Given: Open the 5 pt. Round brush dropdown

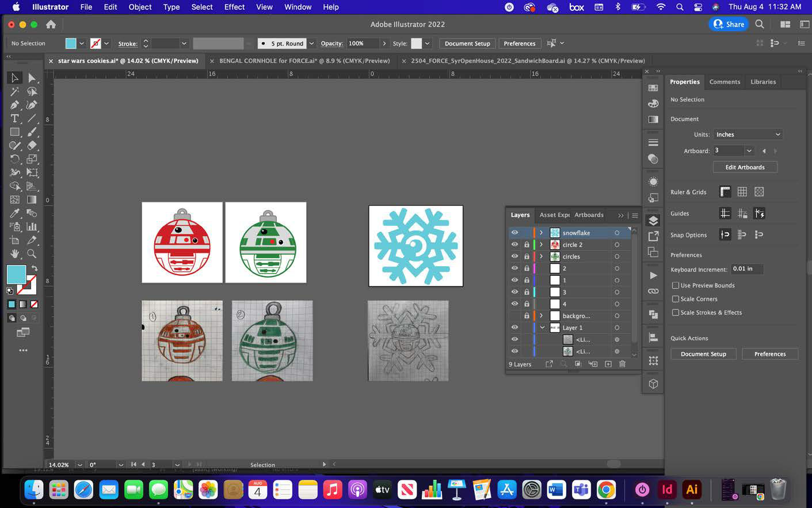Looking at the screenshot, I should 311,43.
